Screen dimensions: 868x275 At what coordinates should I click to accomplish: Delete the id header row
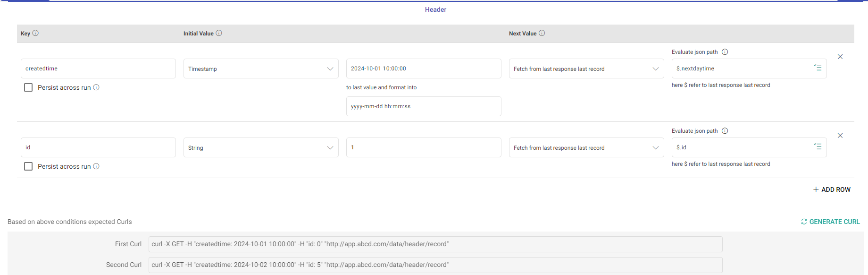click(840, 136)
